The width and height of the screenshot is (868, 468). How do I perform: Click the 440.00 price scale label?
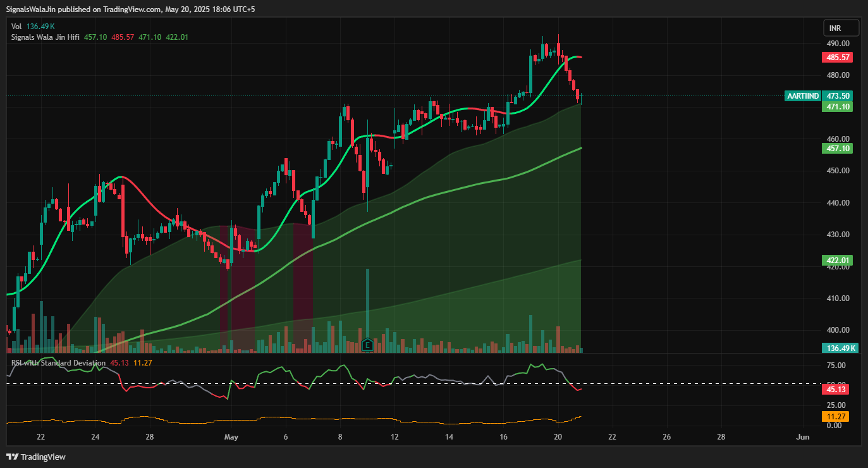tap(838, 203)
